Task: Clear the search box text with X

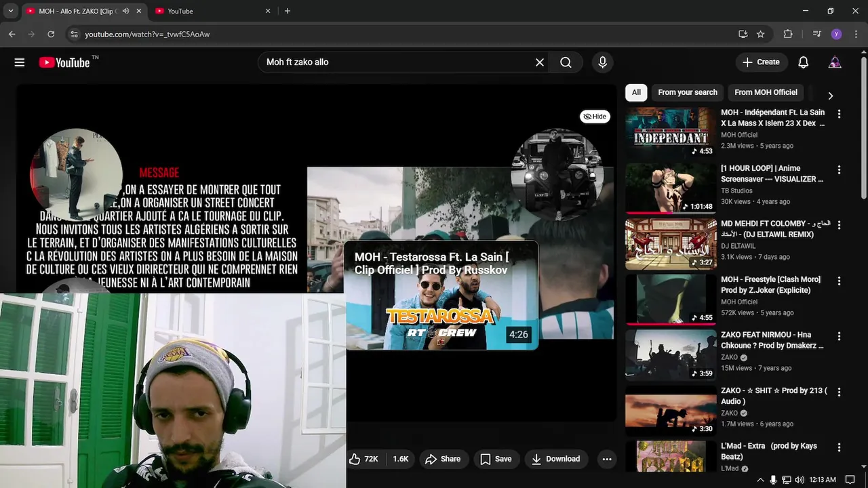Action: [540, 62]
